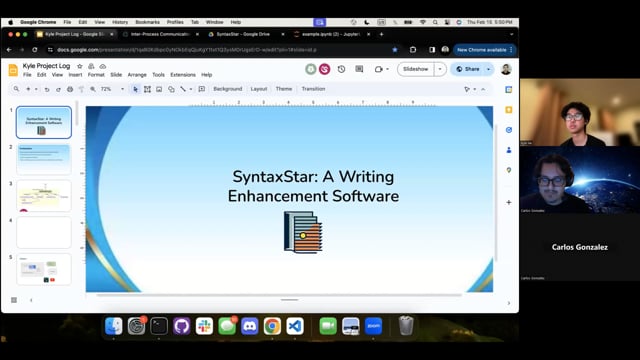Open the pointer mode dropdown arrow
The height and width of the screenshot is (360, 640).
tap(475, 89)
